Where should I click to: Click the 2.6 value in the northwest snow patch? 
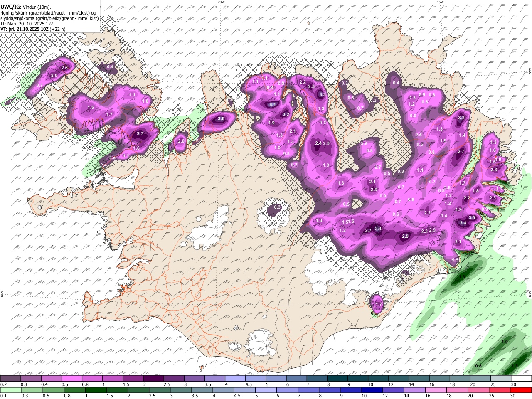point(64,68)
